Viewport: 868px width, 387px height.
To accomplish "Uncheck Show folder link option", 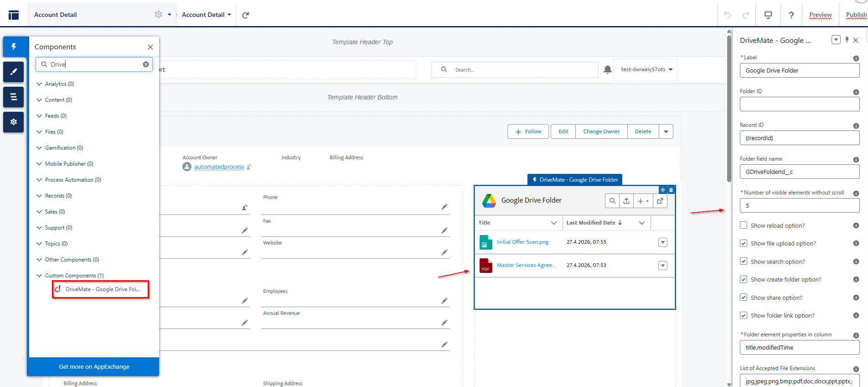I will (744, 315).
